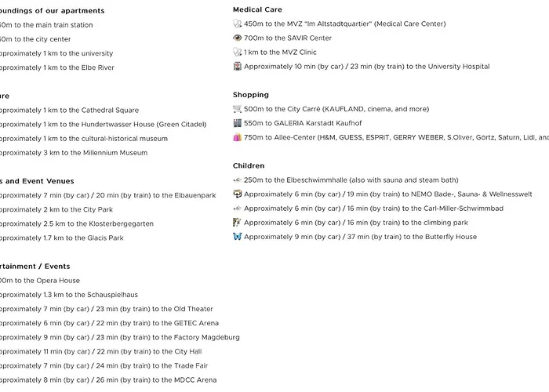549x392 pixels.
Task: Click the Children section heading
Action: [249, 166]
